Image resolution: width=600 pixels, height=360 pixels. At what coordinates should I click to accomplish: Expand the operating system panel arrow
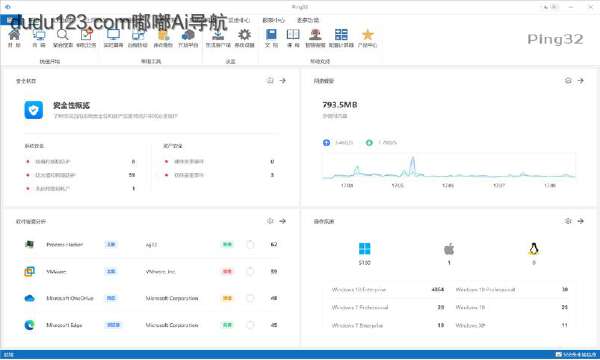point(580,221)
